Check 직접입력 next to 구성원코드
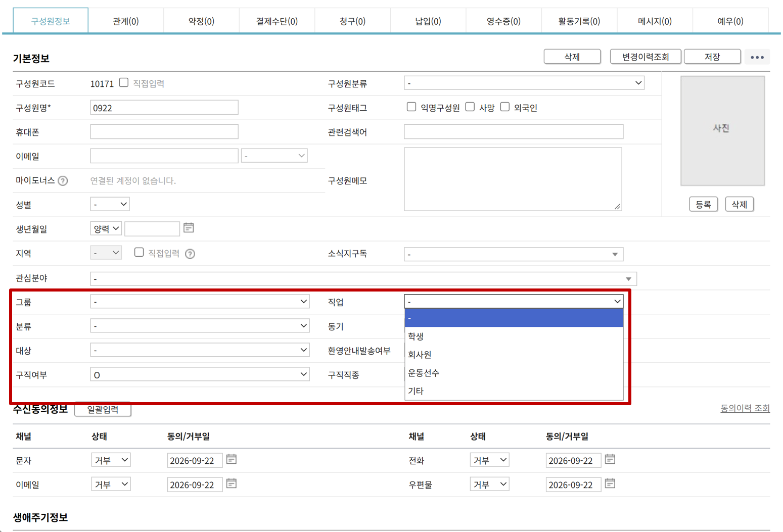The image size is (783, 532). coord(124,82)
